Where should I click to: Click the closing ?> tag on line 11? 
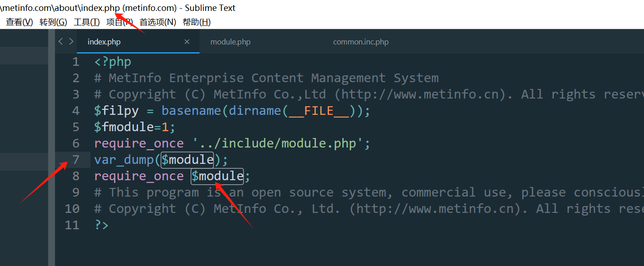(x=101, y=225)
